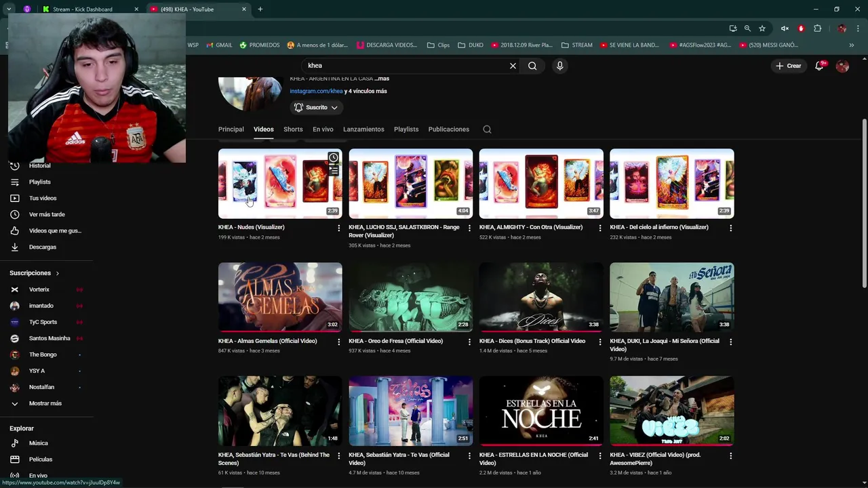
Task: Open options menu for Del cielo al infierno video
Action: (x=730, y=228)
